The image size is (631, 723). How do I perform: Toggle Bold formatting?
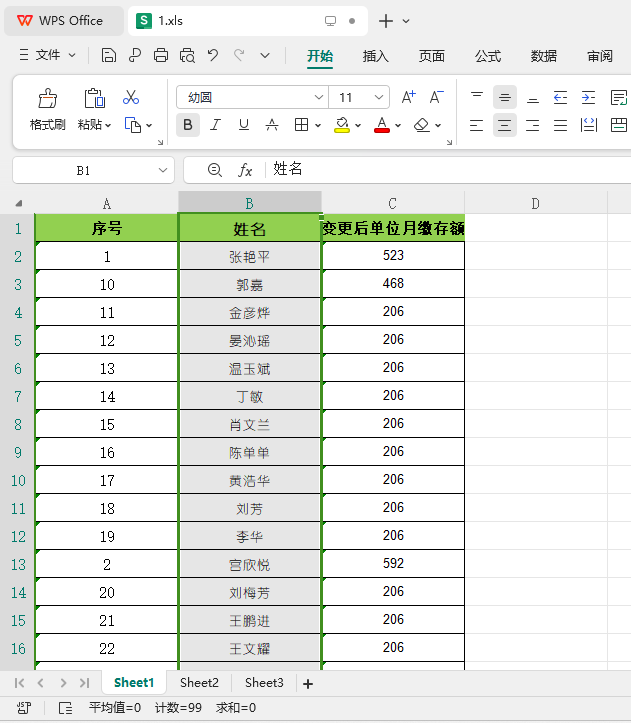tap(188, 125)
